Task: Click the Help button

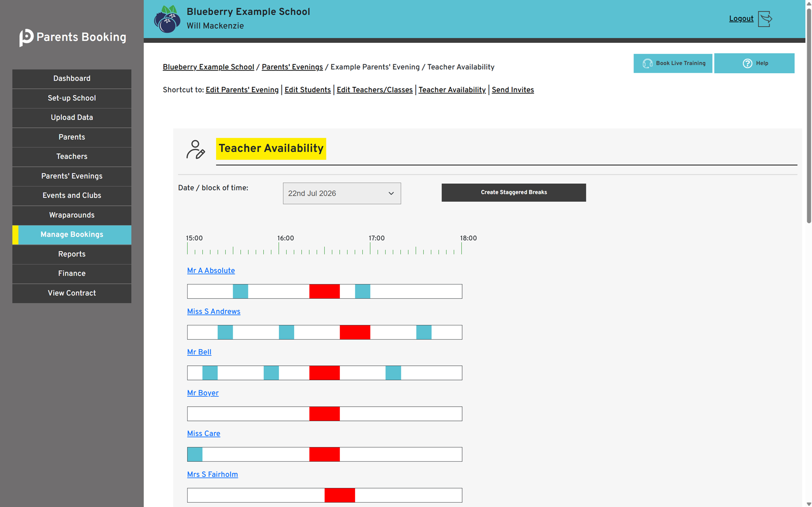Action: click(x=754, y=63)
